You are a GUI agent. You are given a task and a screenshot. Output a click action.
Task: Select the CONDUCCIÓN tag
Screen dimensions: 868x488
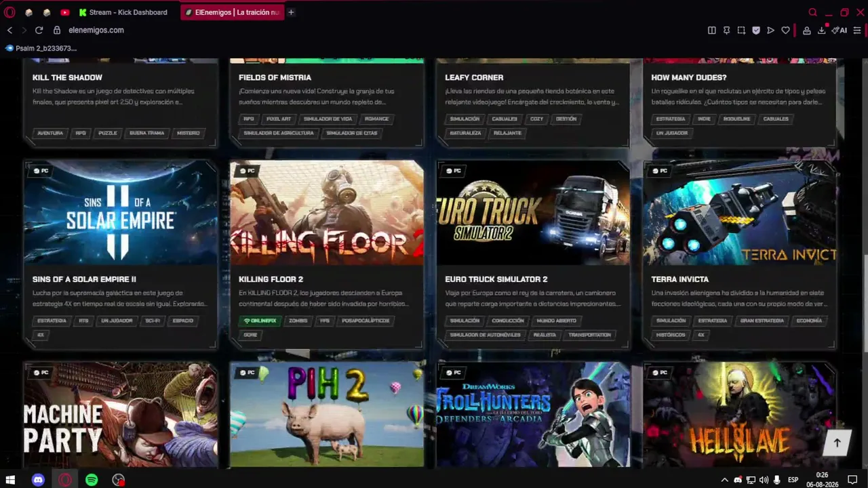[x=508, y=321]
